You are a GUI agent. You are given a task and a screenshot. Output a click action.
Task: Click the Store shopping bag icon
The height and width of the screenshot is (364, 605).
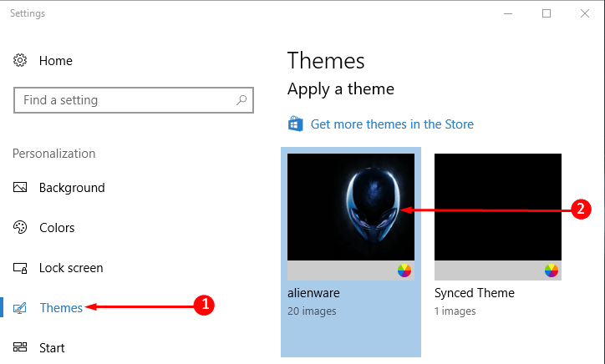point(296,124)
